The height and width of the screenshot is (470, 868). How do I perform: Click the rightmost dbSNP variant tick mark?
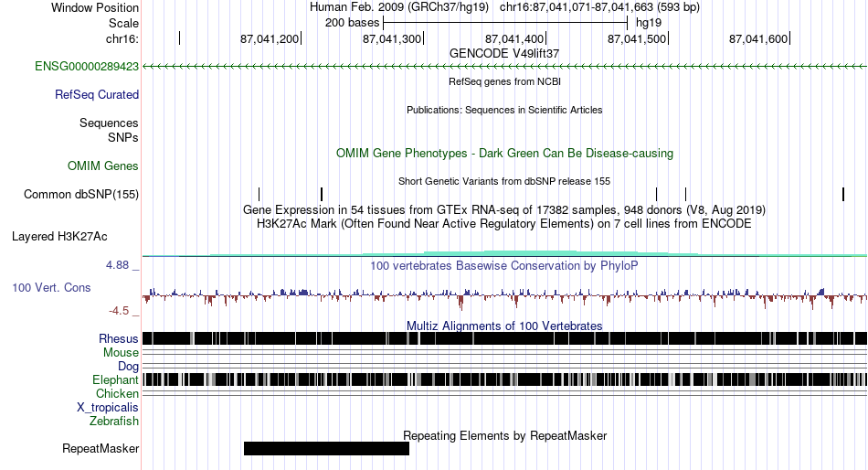click(843, 195)
